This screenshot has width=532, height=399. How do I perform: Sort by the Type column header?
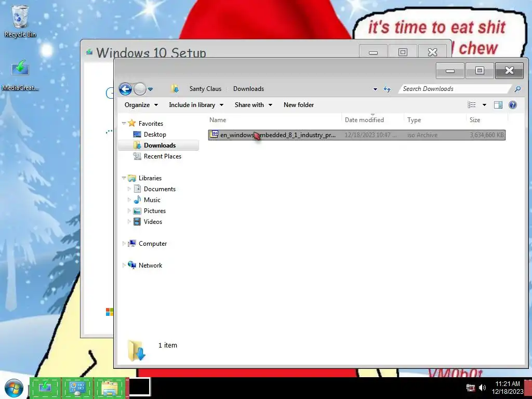(x=435, y=120)
